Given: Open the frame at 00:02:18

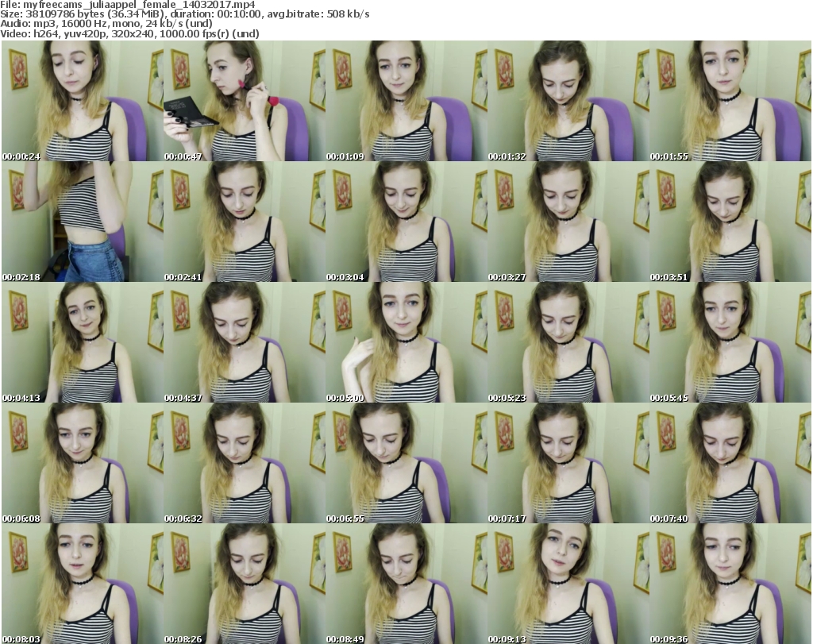Looking at the screenshot, I should pos(83,222).
